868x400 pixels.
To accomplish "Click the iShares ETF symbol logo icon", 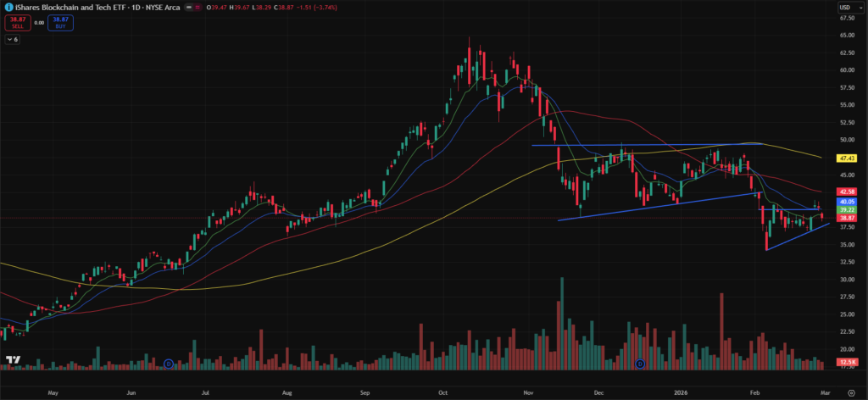I will point(8,8).
